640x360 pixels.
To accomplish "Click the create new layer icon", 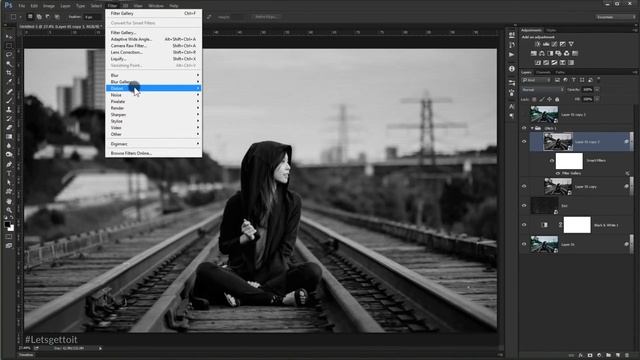I will point(618,356).
